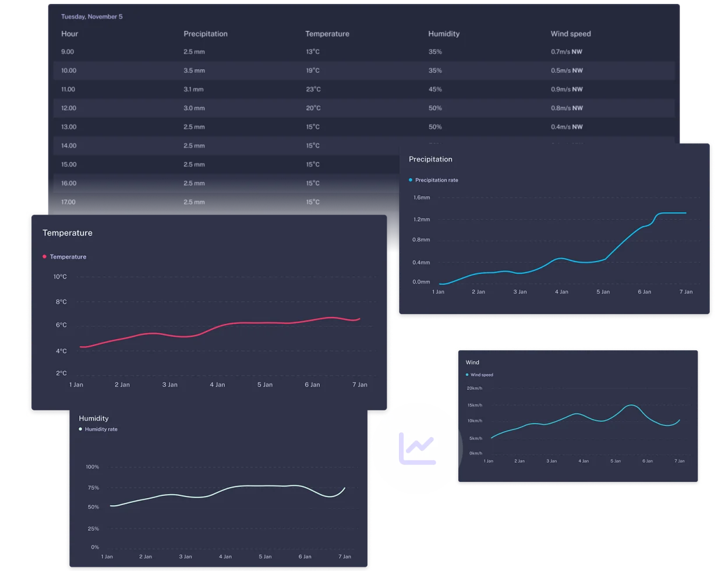The image size is (728, 571).
Task: Click the Humidity chart title
Action: [x=94, y=418]
